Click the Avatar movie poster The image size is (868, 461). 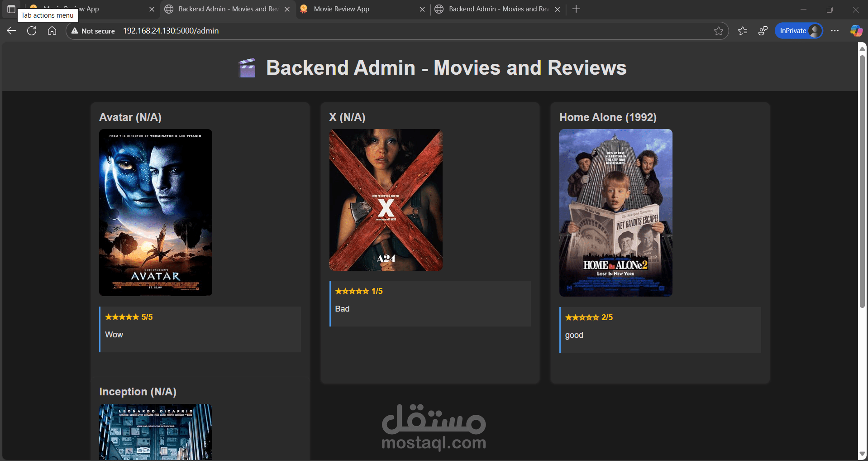[x=156, y=212]
